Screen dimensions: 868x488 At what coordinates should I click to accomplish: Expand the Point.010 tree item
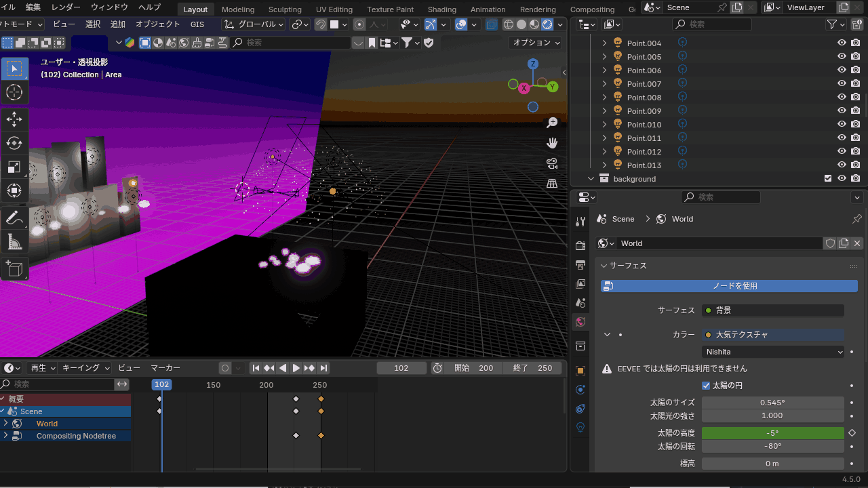pyautogui.click(x=605, y=125)
